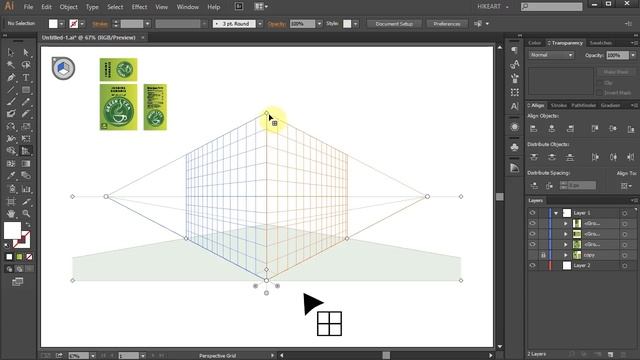Click the Document Setup button
The width and height of the screenshot is (640, 360).
coord(394,24)
